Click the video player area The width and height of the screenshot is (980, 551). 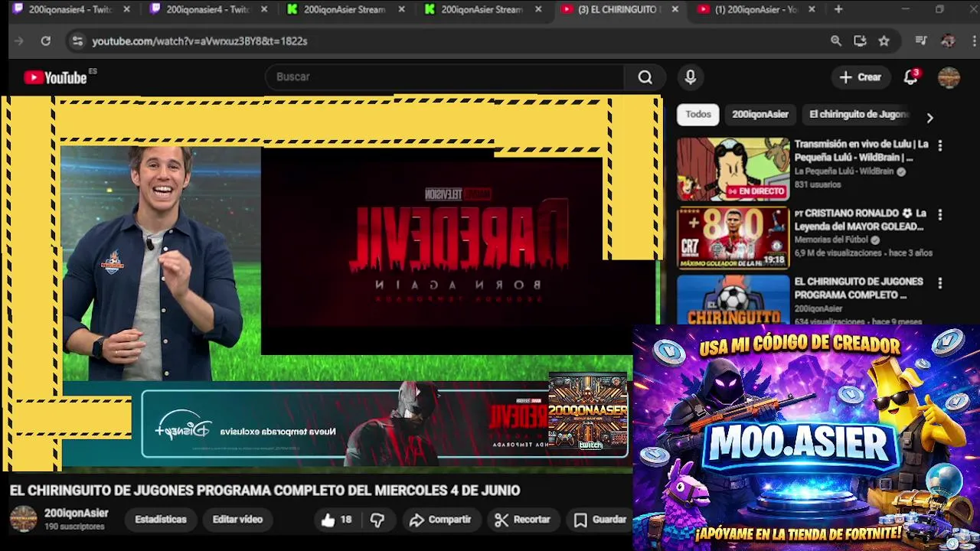tap(332, 283)
